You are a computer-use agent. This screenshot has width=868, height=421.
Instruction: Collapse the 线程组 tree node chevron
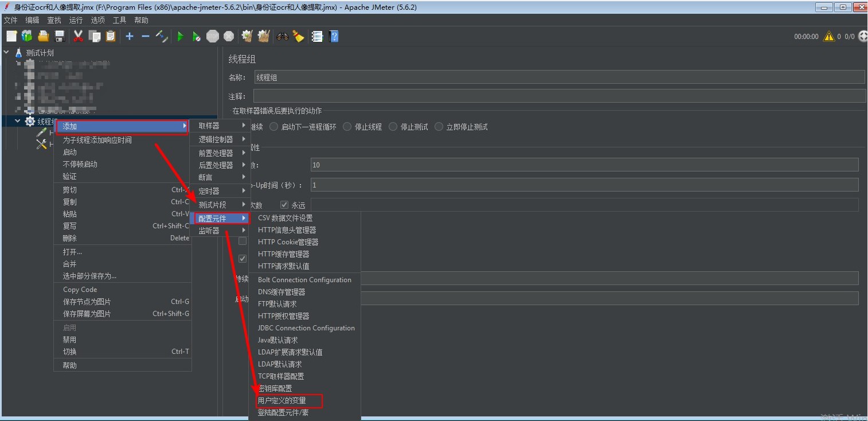click(18, 121)
